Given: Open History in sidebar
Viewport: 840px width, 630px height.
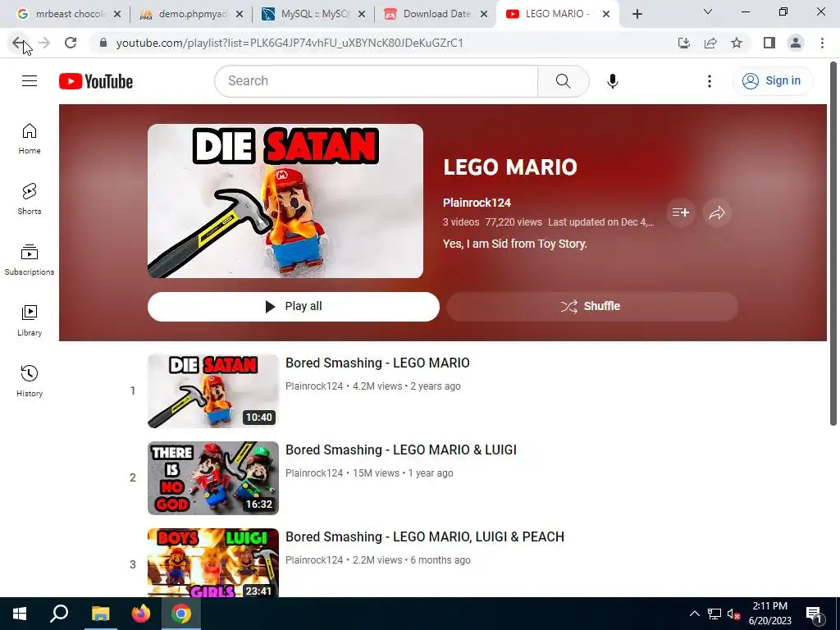Looking at the screenshot, I should click(30, 381).
